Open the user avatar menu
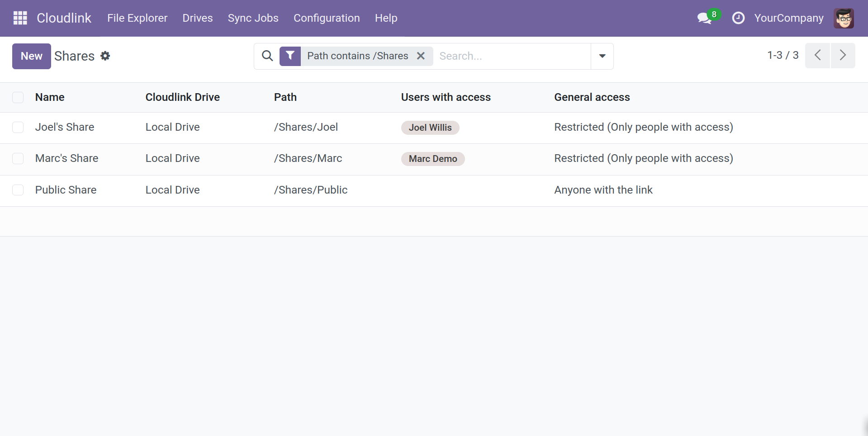 [x=844, y=18]
